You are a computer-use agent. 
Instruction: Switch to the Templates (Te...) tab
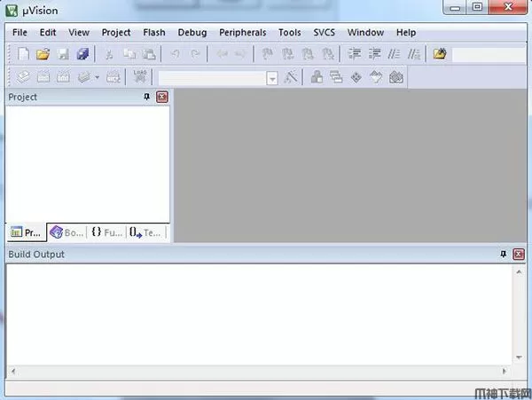tap(145, 232)
